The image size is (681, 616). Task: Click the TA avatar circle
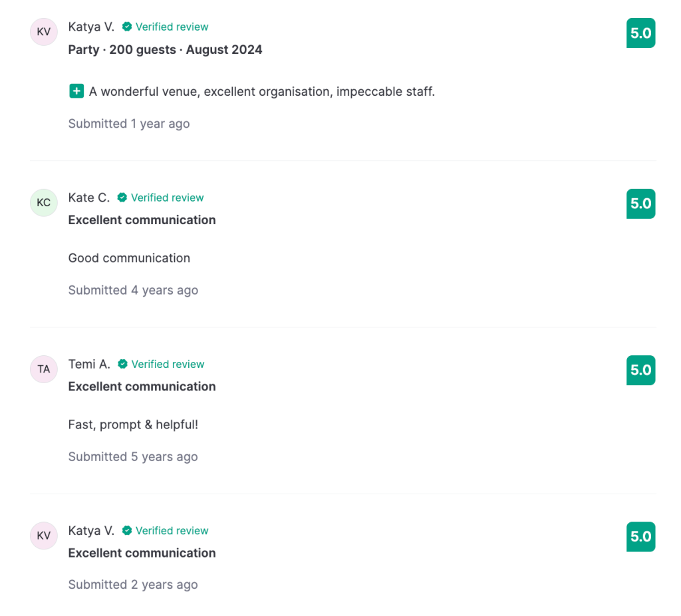[44, 369]
